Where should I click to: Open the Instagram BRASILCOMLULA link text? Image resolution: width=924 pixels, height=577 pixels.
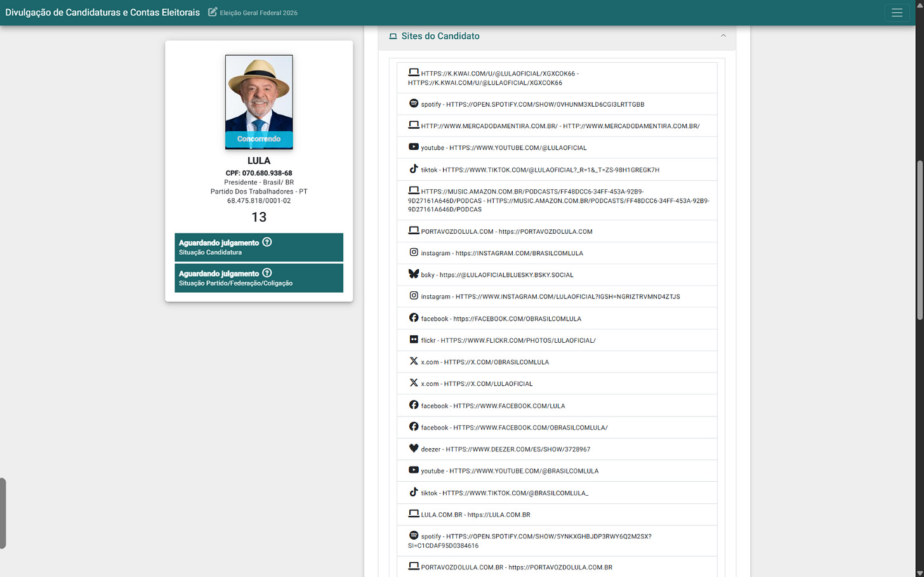pos(519,253)
